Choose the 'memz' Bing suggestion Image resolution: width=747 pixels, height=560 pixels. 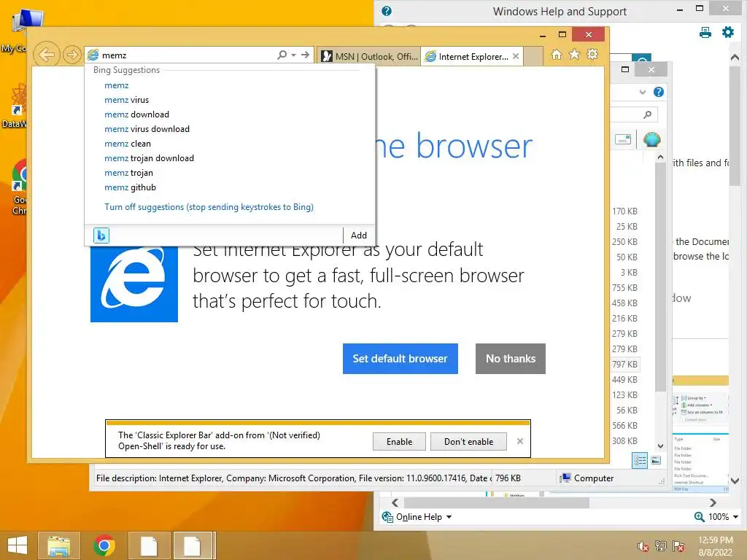pos(117,85)
